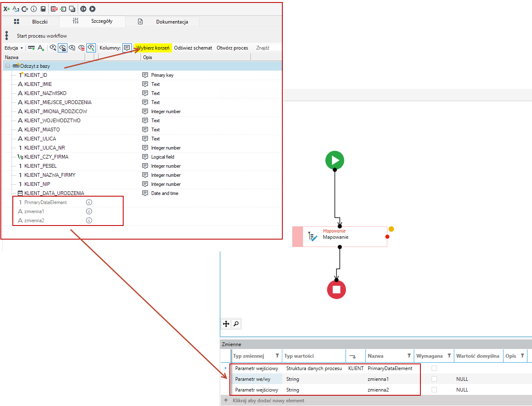Toggle the eye with trash bin filter
Screen dimensions: 532x406
(x=81, y=48)
